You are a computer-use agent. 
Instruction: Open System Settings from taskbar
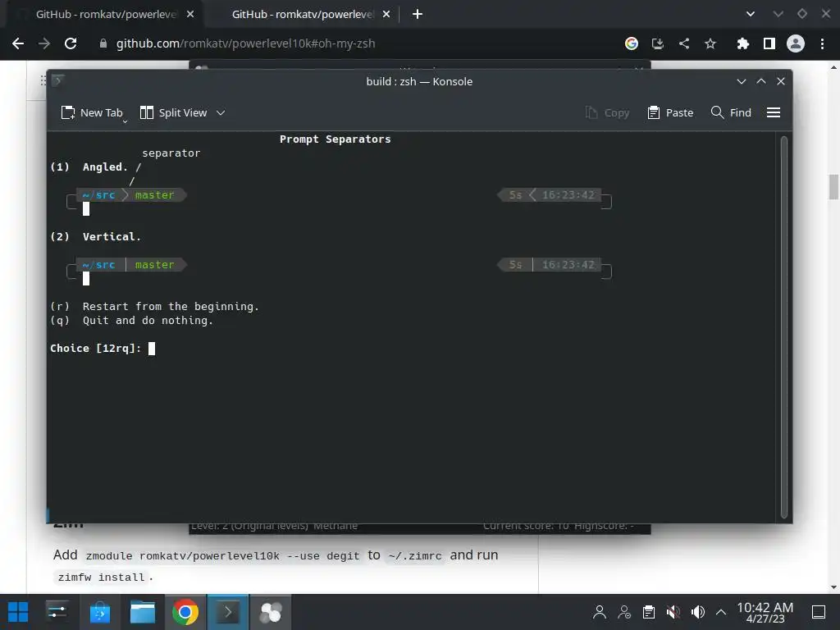tap(57, 612)
